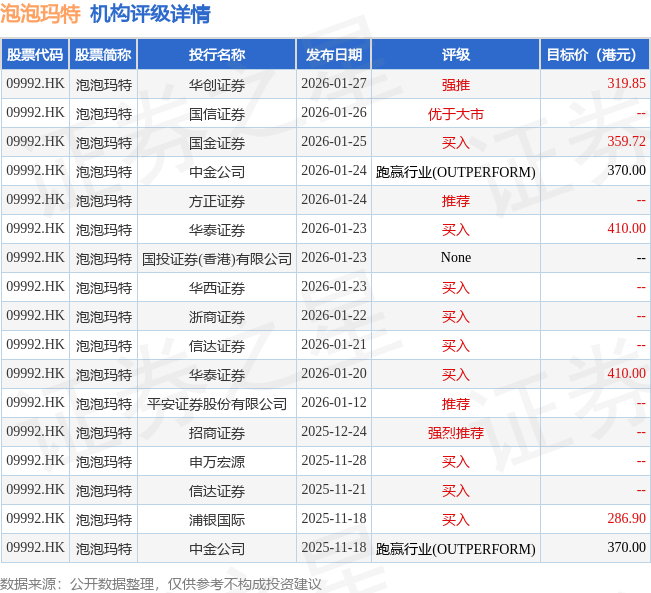
Task: Click the None rating cell
Action: [455, 257]
